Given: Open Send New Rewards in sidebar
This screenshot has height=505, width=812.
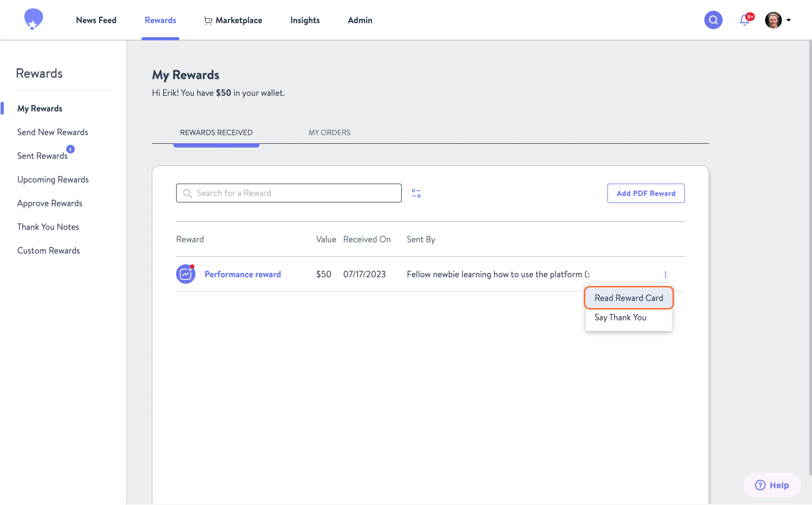Looking at the screenshot, I should (x=53, y=132).
